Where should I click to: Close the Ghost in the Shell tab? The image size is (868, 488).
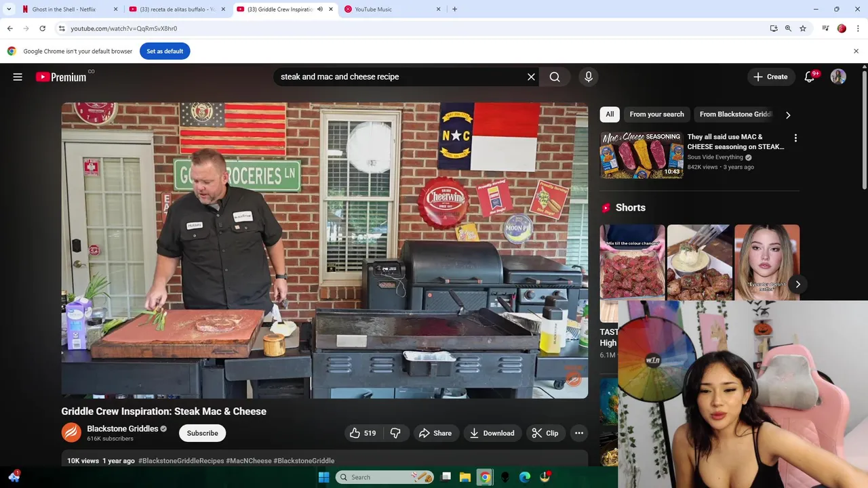[x=115, y=9]
